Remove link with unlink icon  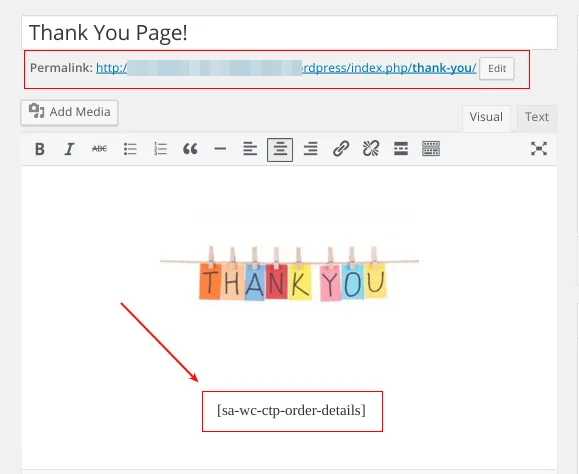(371, 149)
